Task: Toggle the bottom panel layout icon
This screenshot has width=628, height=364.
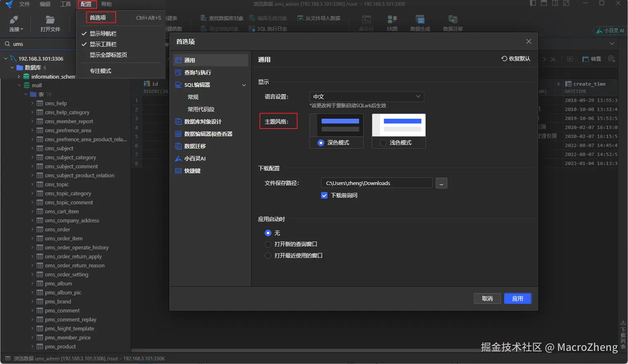Action: click(x=544, y=3)
